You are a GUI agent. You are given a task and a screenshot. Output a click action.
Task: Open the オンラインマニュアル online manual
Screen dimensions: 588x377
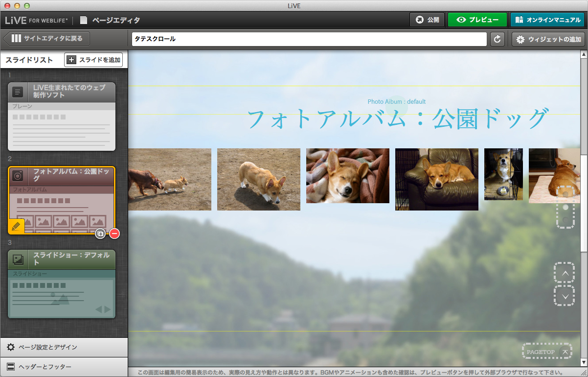click(x=547, y=20)
